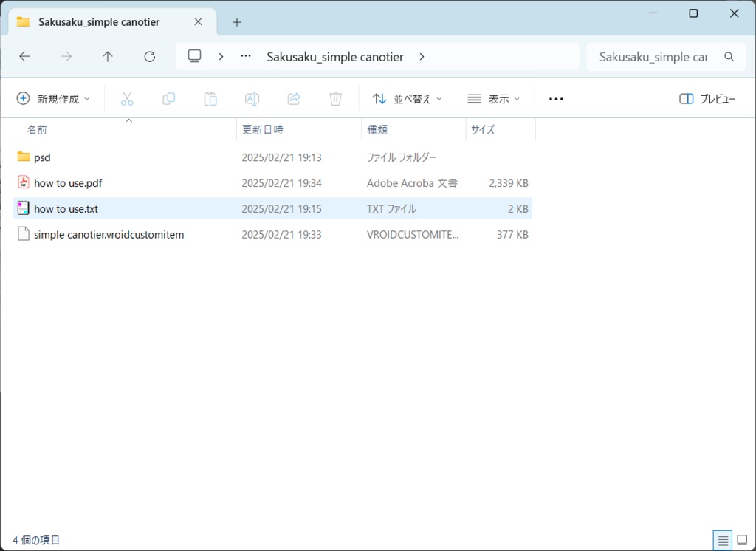
Task: Click the 2,339 KB size value
Action: (x=509, y=183)
